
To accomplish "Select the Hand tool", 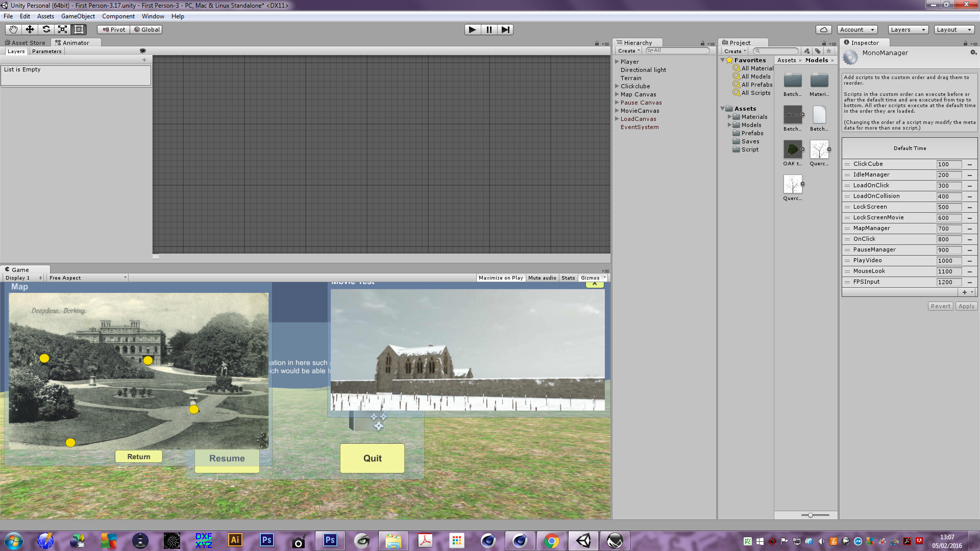I will [12, 29].
